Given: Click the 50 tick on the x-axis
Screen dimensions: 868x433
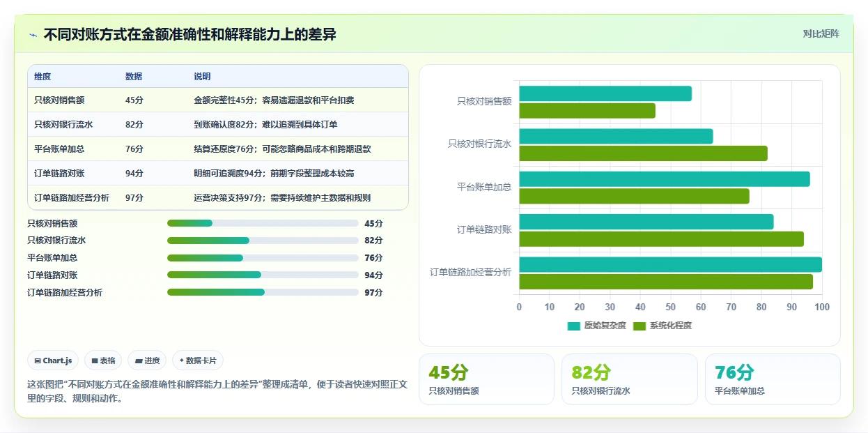Looking at the screenshot, I should [670, 307].
